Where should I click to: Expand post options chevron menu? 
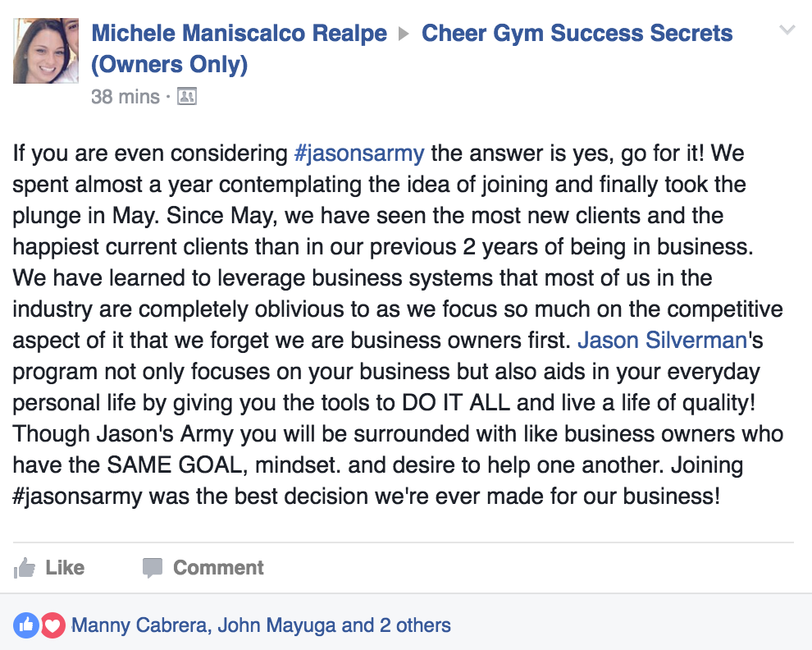(x=787, y=30)
